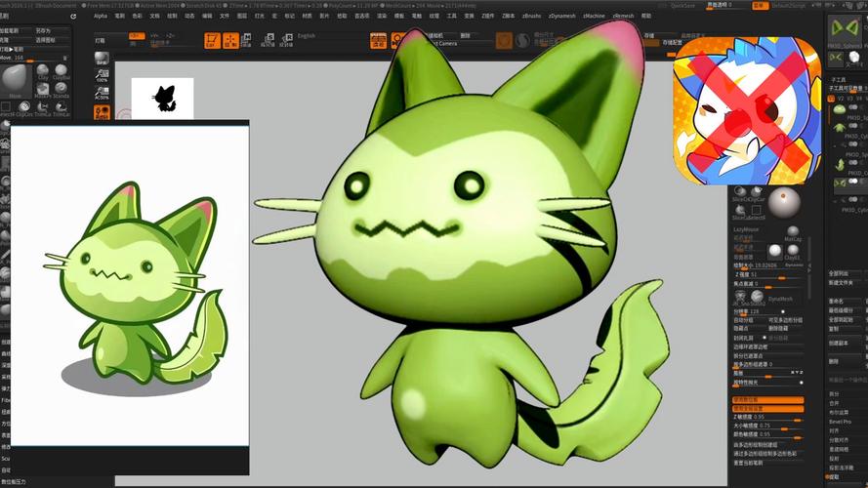Expand the 重建网格 section

[x=839, y=449]
